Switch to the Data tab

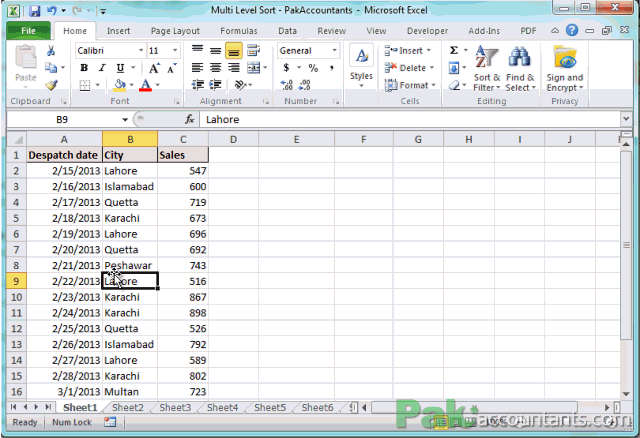pyautogui.click(x=287, y=31)
